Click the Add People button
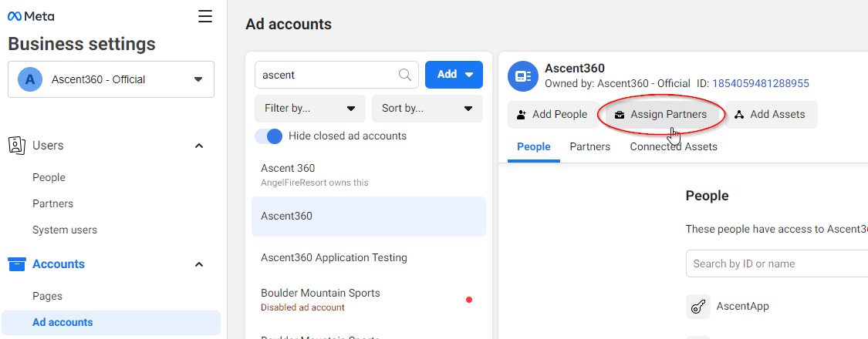Screen dimensions: 868x339 (x=552, y=115)
